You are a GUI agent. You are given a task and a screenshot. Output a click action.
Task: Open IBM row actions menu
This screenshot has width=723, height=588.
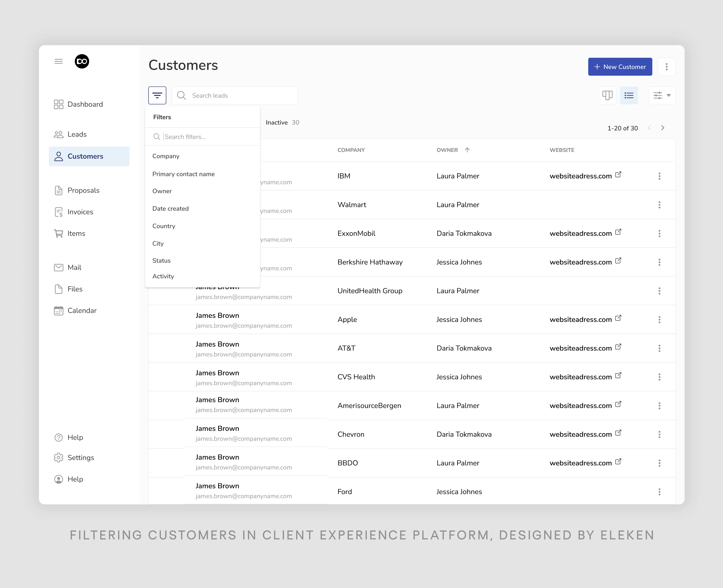click(x=659, y=176)
